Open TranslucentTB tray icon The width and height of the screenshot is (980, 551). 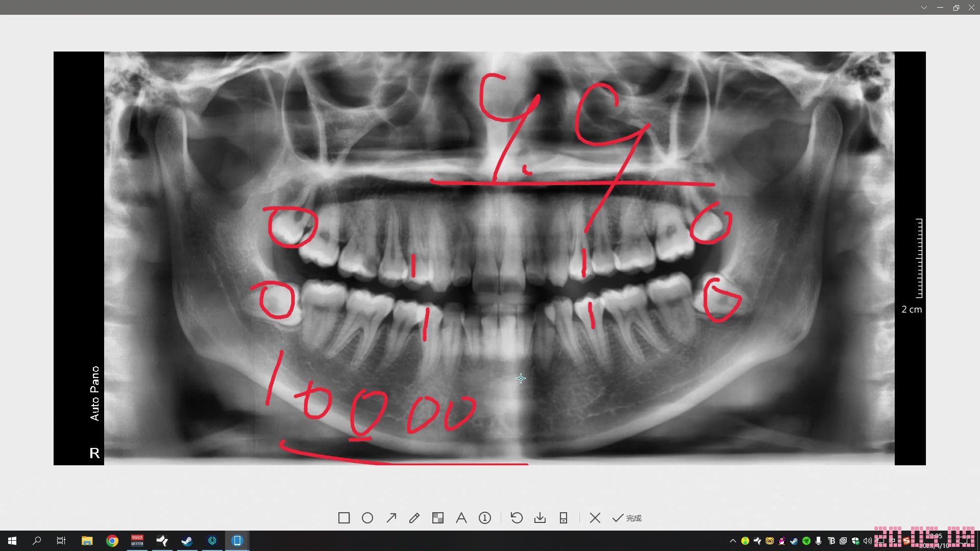point(831,541)
